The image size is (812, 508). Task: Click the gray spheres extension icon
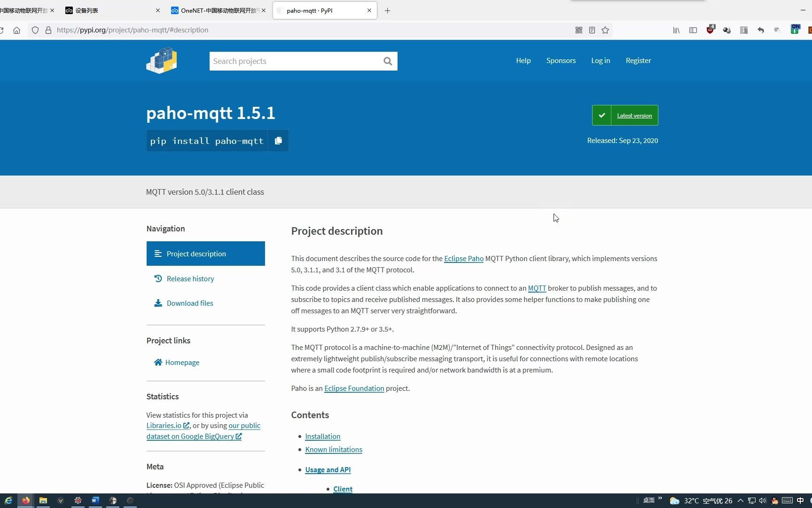point(727,30)
